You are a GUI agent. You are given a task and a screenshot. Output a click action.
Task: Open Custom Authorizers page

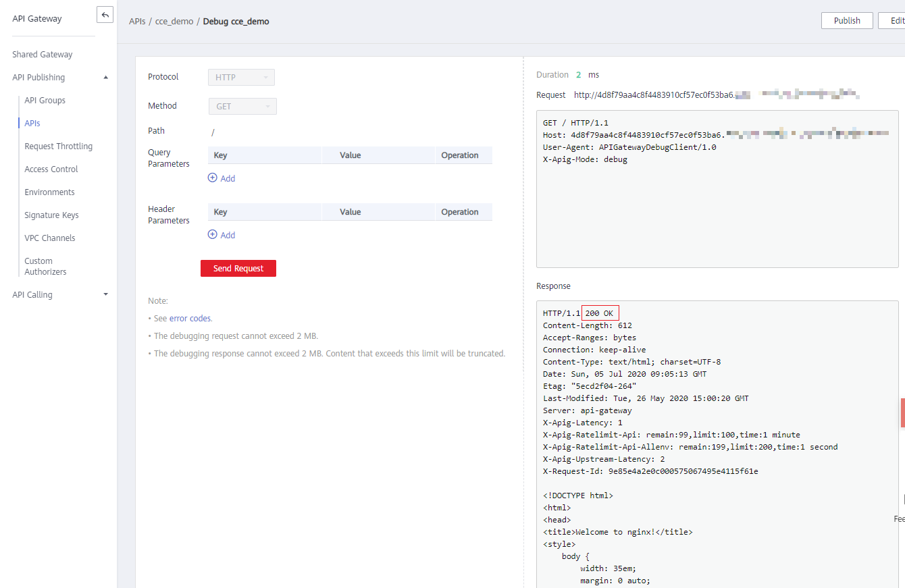click(x=46, y=267)
